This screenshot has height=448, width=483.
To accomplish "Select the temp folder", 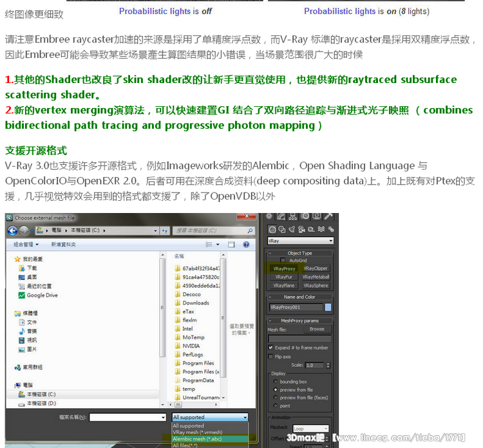I will [185, 389].
